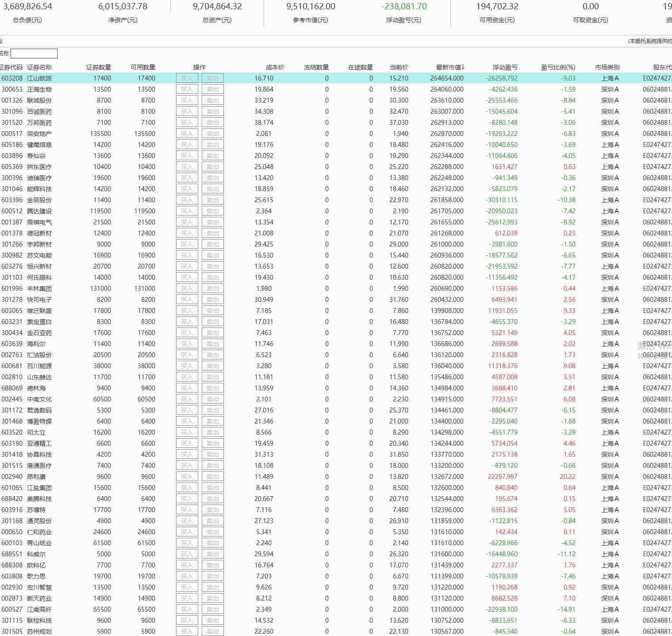
Task: Sell 百川能源 with its 卖出 button
Action: (213, 366)
